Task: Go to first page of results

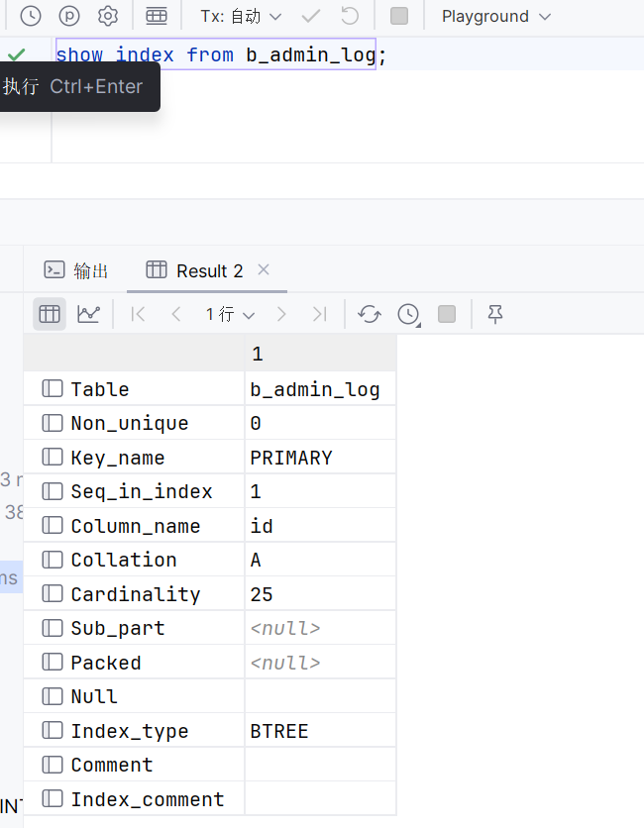Action: pyautogui.click(x=138, y=314)
